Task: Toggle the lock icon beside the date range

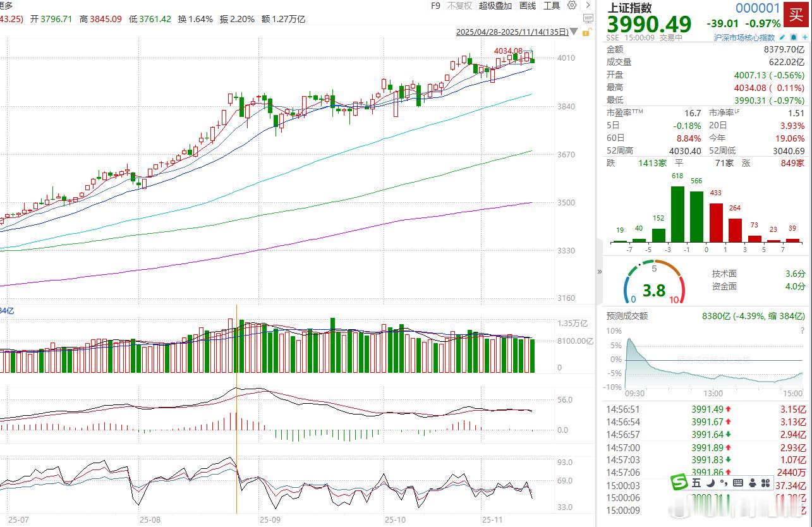Action: coord(586,32)
